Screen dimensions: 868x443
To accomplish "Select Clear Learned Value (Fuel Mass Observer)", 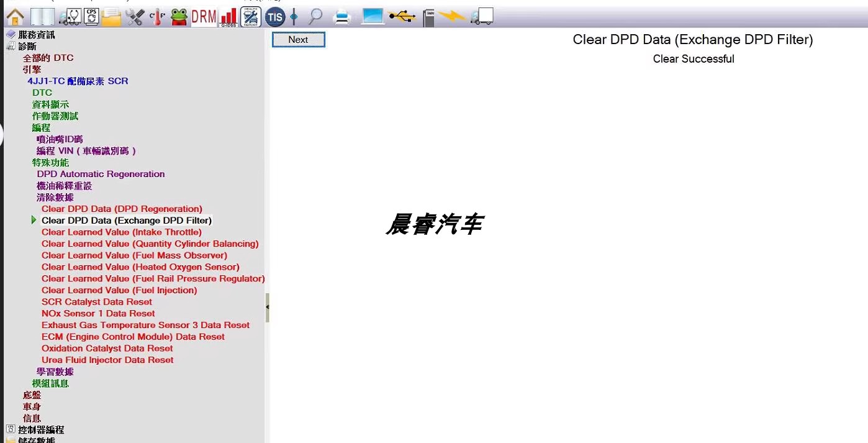I will point(134,255).
